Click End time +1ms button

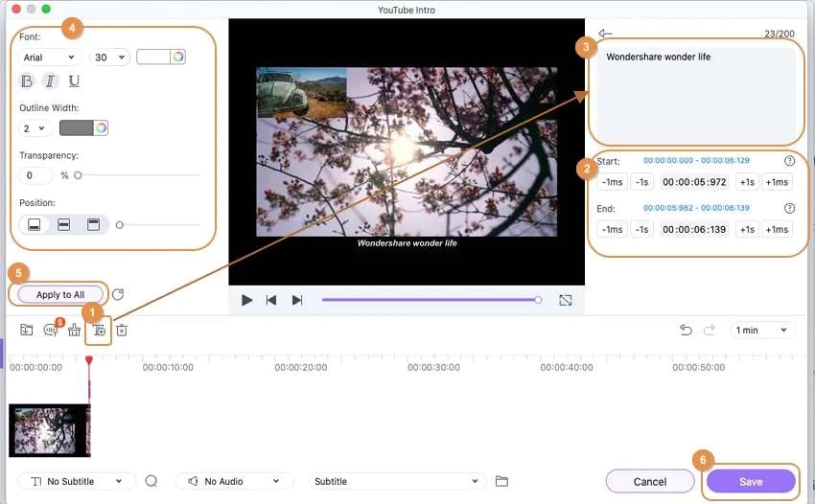pos(777,229)
